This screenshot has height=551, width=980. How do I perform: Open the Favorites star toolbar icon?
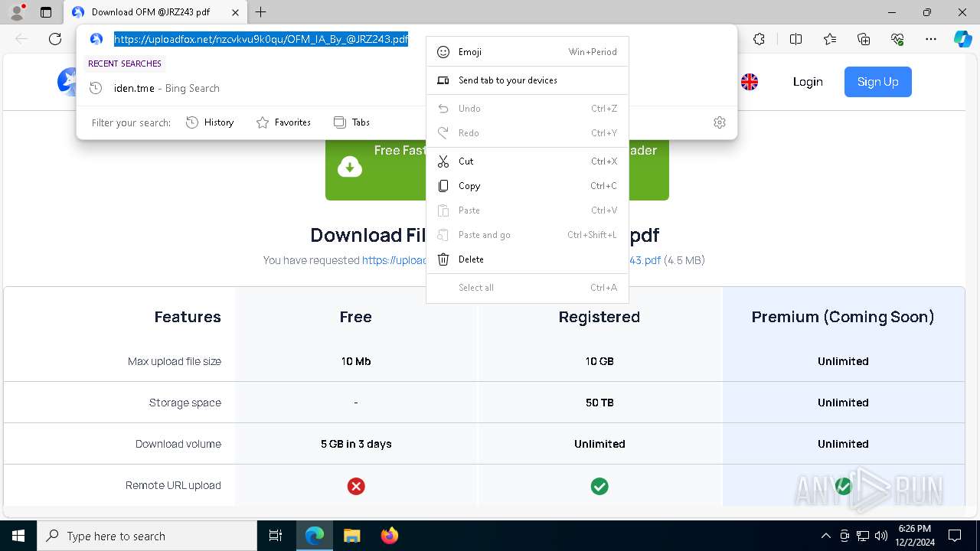pyautogui.click(x=830, y=39)
